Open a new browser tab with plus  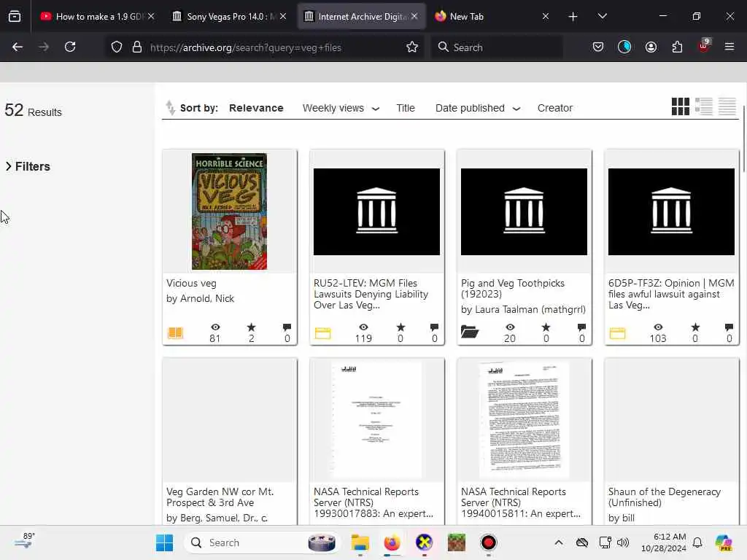(x=573, y=17)
